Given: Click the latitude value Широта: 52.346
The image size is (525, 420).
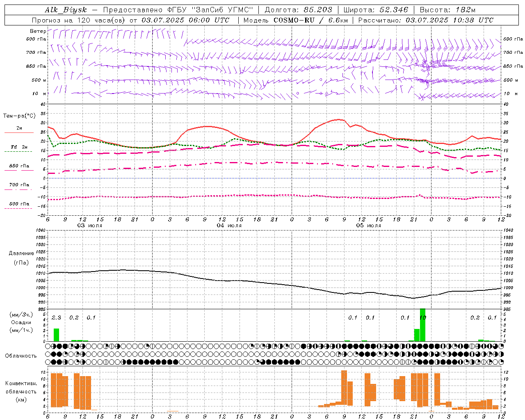Looking at the screenshot, I should click(x=376, y=10).
